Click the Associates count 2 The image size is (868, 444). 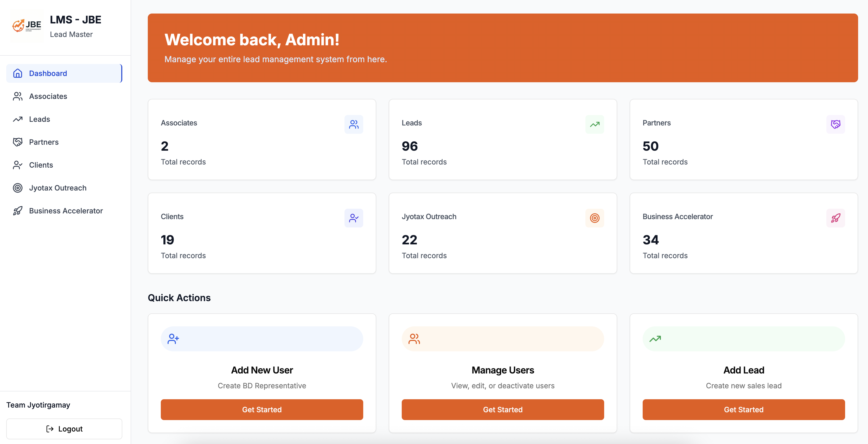click(164, 146)
